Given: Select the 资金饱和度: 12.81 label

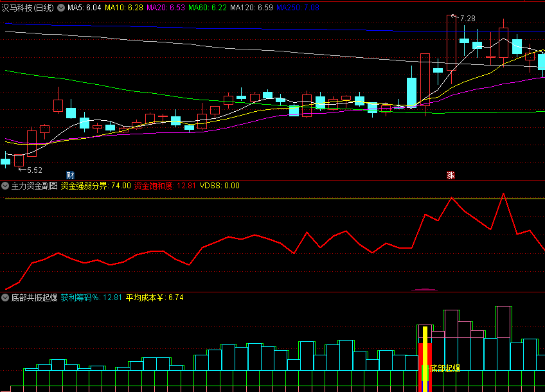Looking at the screenshot, I should point(165,186).
